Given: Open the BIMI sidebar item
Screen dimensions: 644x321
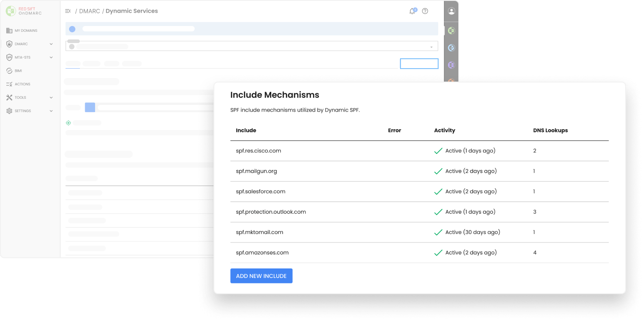Looking at the screenshot, I should (14, 71).
